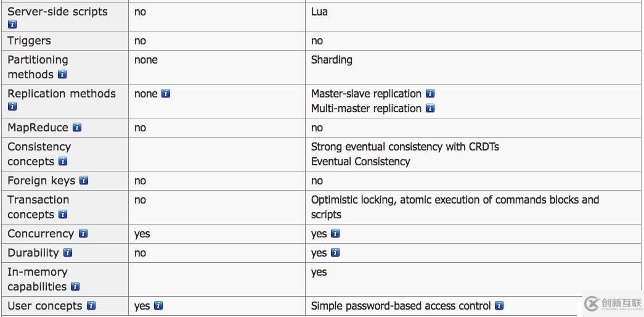Click info icon under Server-side scripts
644x317 pixels.
(12, 25)
